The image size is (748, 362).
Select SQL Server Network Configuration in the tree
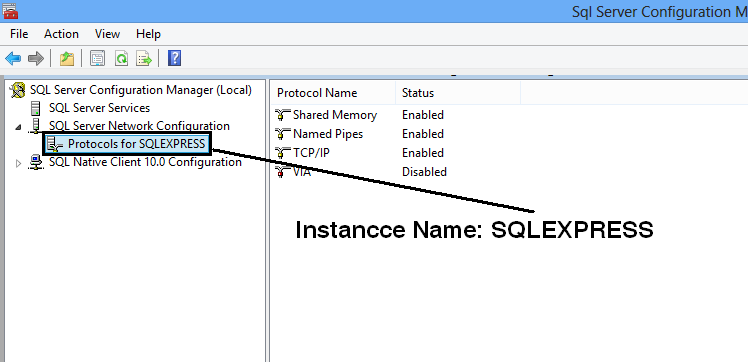click(139, 126)
